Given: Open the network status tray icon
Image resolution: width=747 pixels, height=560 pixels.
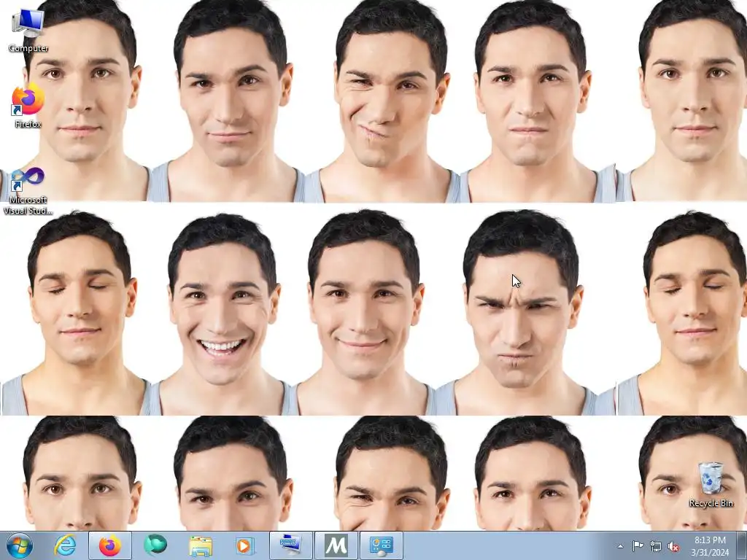Looking at the screenshot, I should click(656, 546).
